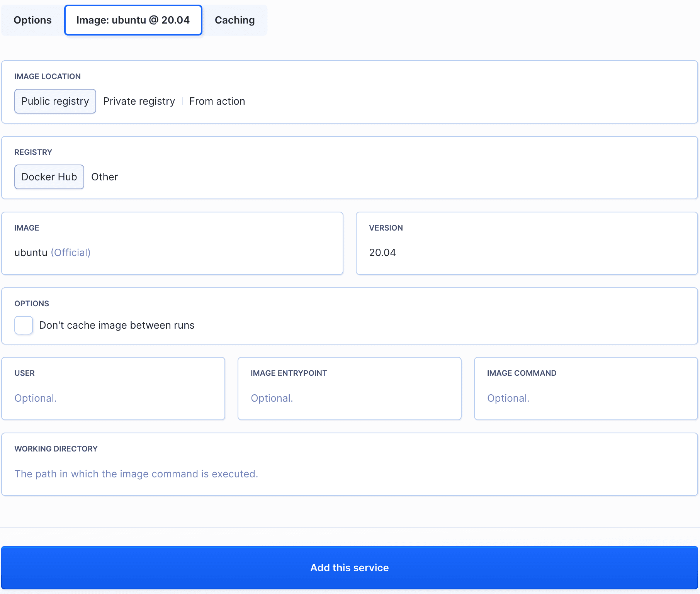Switch to the Options tab
Screen dimensions: 700x594
(32, 20)
